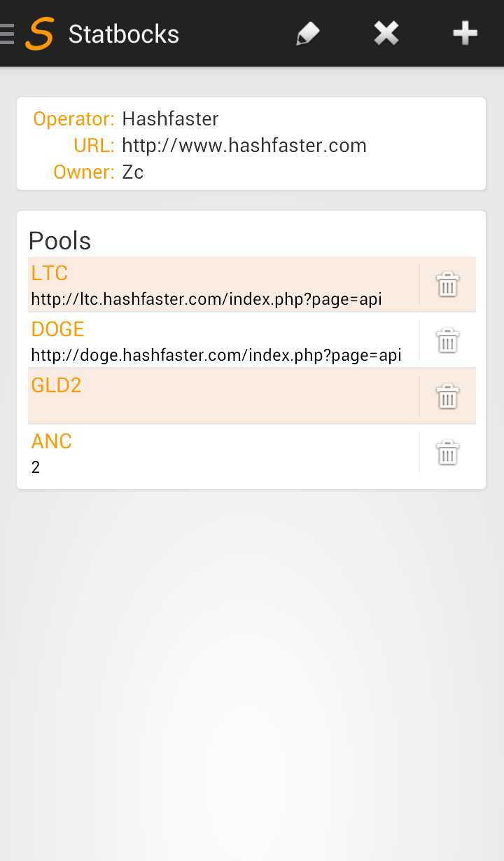Tap the http://www.hashfaster.com operator URL
This screenshot has width=504, height=861.
pyautogui.click(x=244, y=146)
